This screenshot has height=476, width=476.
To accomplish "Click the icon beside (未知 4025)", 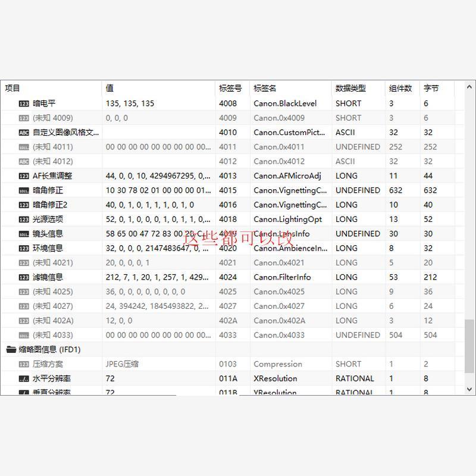I will pyautogui.click(x=24, y=292).
